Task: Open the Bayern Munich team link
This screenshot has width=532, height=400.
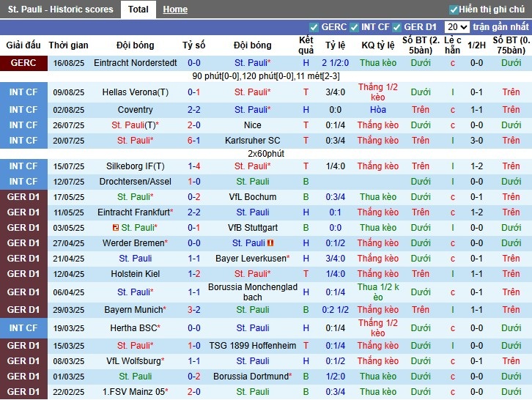Action: tap(133, 310)
